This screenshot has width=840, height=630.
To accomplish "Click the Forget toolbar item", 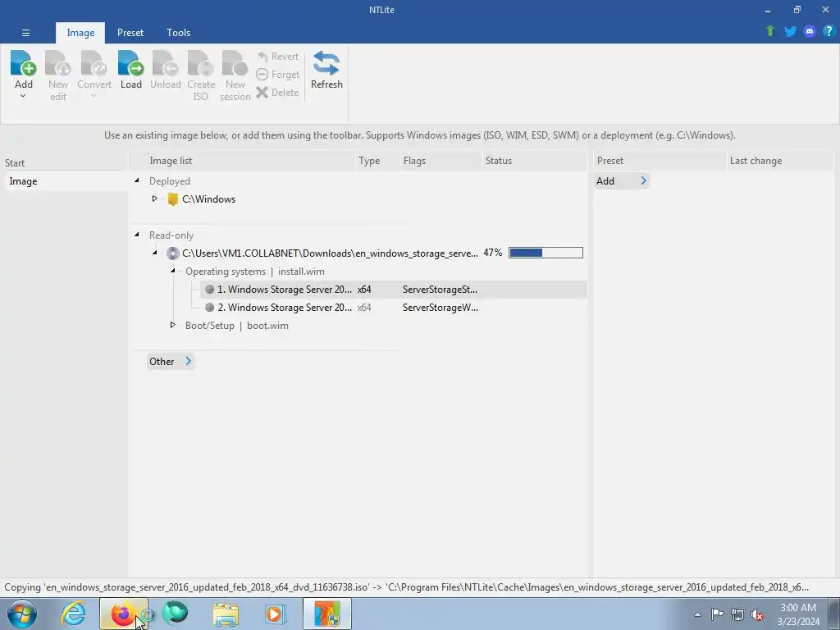I will [x=277, y=75].
